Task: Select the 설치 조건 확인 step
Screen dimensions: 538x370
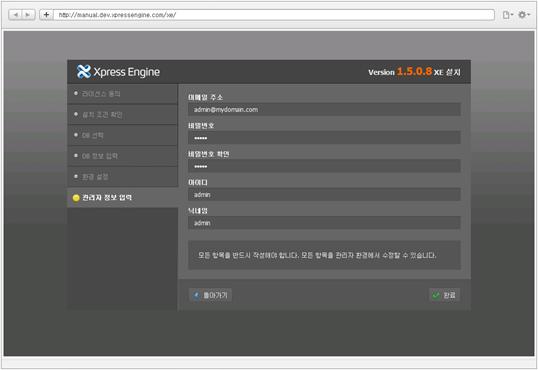Action: pyautogui.click(x=122, y=115)
